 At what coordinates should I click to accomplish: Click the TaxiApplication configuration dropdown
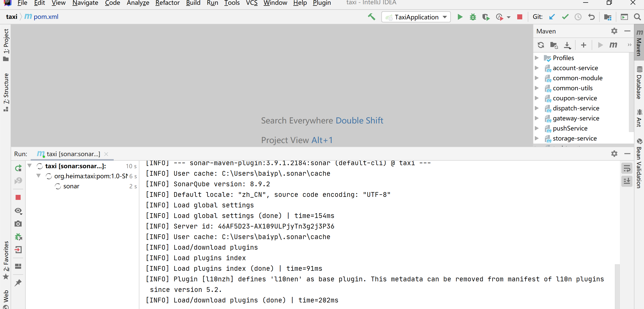417,17
